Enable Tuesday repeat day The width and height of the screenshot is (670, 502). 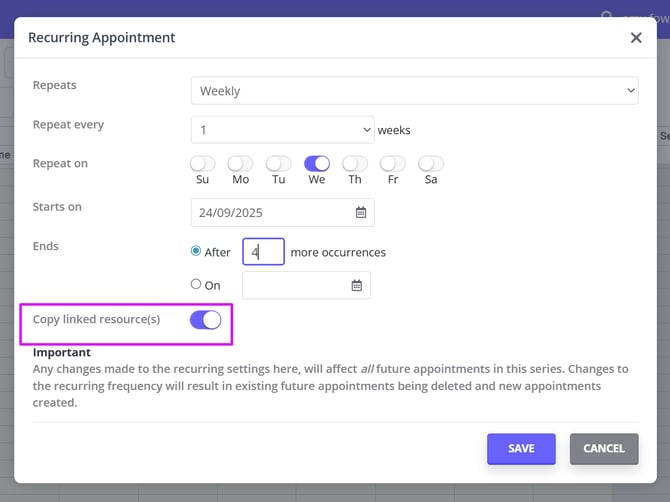coord(278,164)
